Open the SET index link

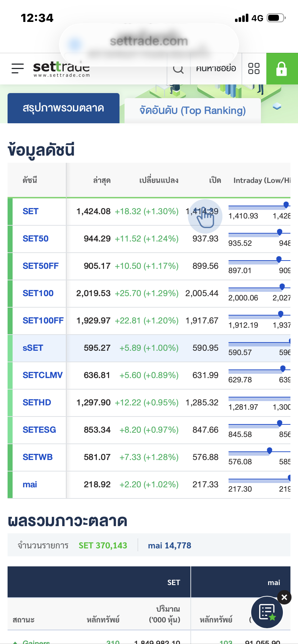pos(31,211)
